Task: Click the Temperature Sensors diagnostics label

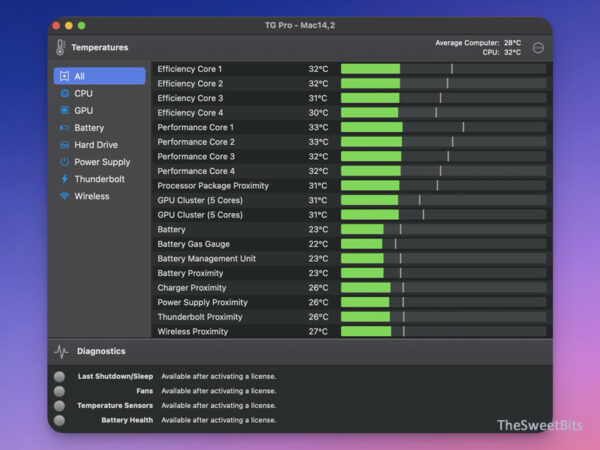Action: (x=115, y=406)
